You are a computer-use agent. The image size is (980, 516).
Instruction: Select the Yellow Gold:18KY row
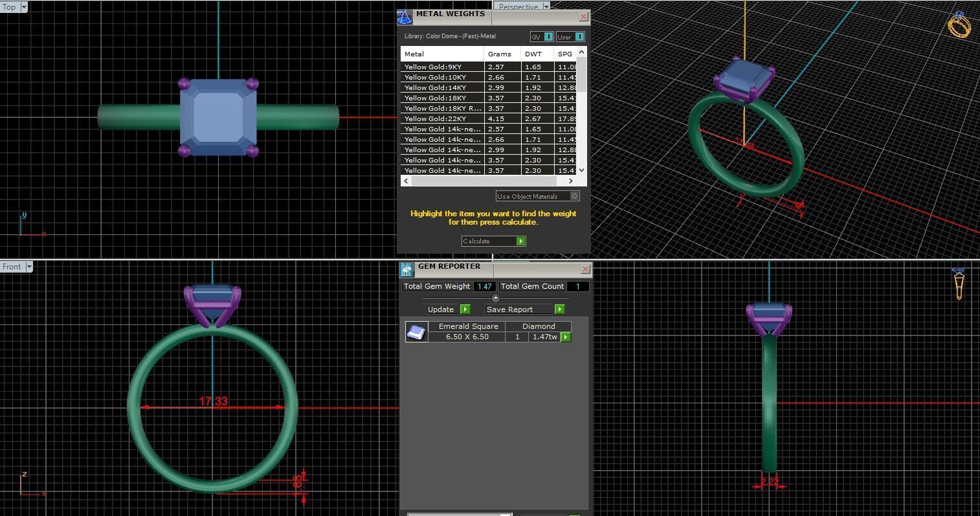(x=489, y=98)
